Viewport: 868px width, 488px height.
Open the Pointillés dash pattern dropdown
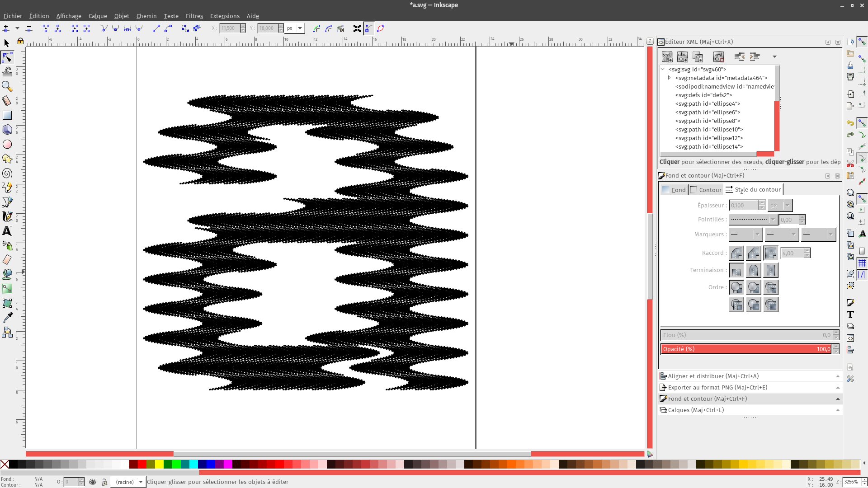pyautogui.click(x=753, y=220)
